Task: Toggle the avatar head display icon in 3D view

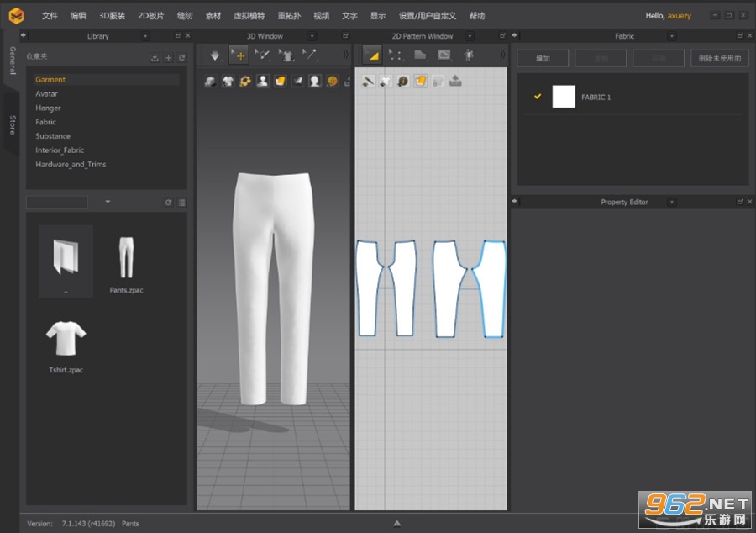Action: (x=315, y=81)
